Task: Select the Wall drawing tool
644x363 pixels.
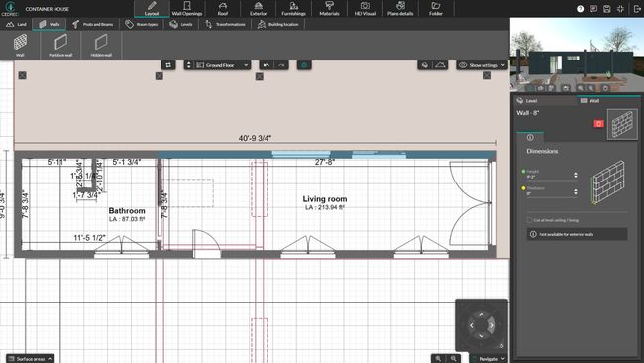Action: pos(20,45)
